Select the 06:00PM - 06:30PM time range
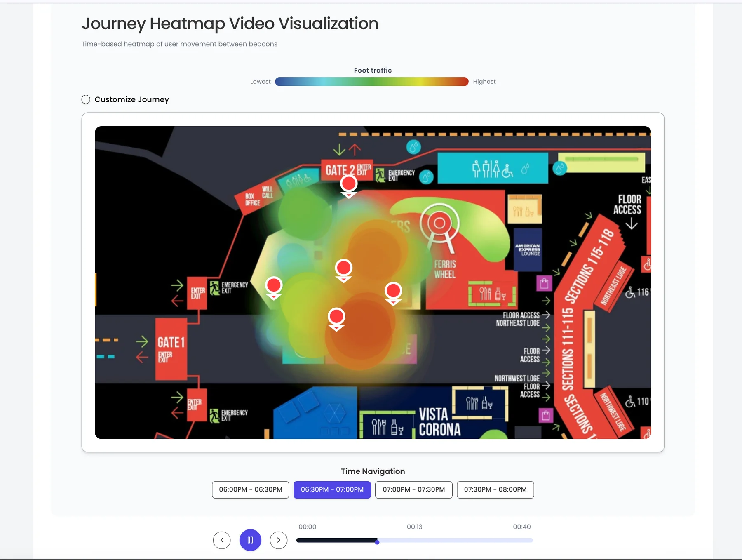Viewport: 742px width, 560px height. [x=251, y=490]
